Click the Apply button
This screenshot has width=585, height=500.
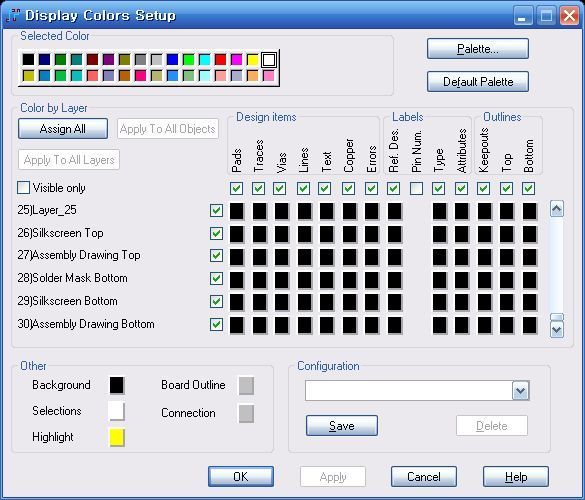(333, 476)
